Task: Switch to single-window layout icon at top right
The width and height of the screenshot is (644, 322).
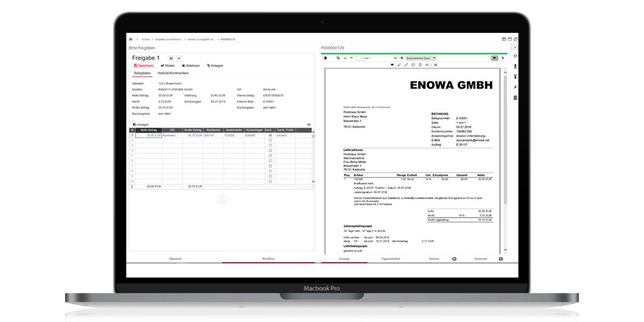Action: coord(509,39)
